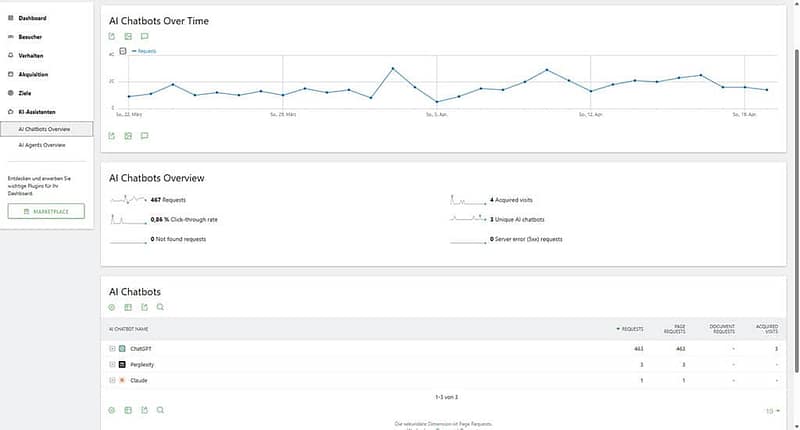Click the Marketplace button
The height and width of the screenshot is (430, 800).
(x=46, y=211)
